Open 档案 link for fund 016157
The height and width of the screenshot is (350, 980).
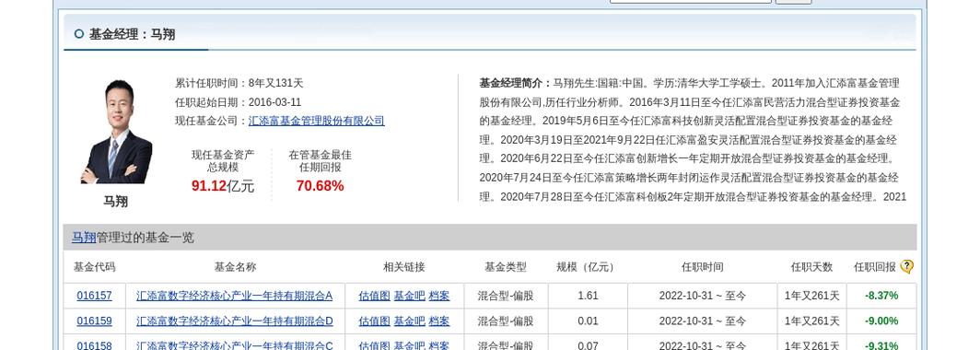point(438,296)
